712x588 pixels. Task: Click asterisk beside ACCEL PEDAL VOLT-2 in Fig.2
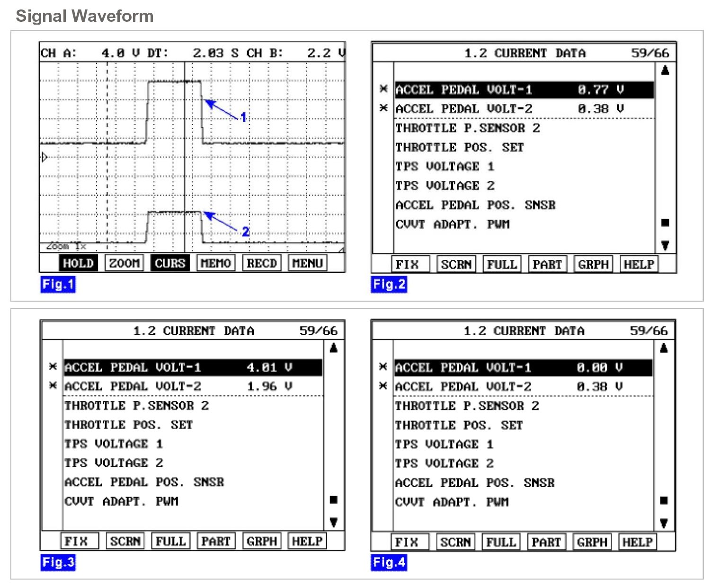pyautogui.click(x=384, y=108)
